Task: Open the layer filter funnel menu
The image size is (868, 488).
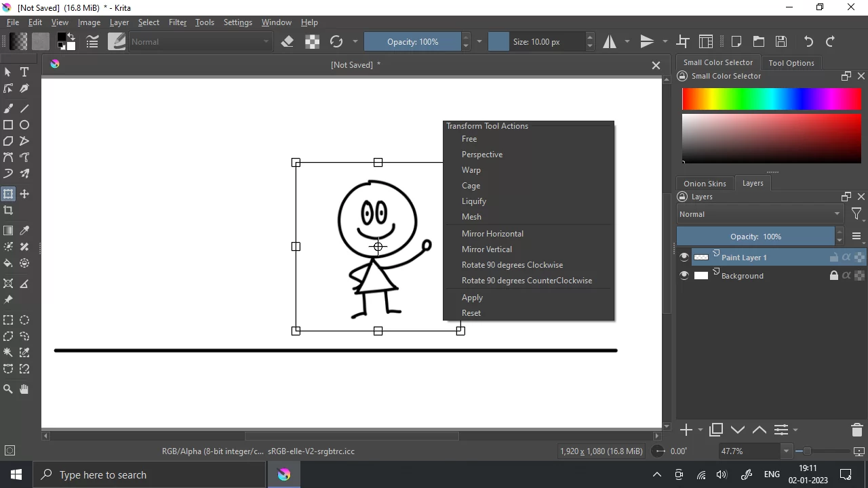Action: pyautogui.click(x=857, y=214)
